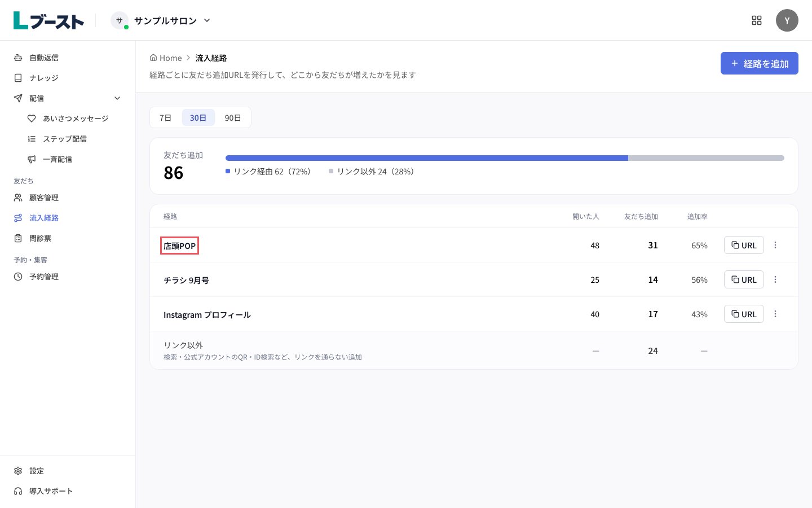This screenshot has height=508, width=812.
Task: Go to ステップ配信 page
Action: (74, 139)
